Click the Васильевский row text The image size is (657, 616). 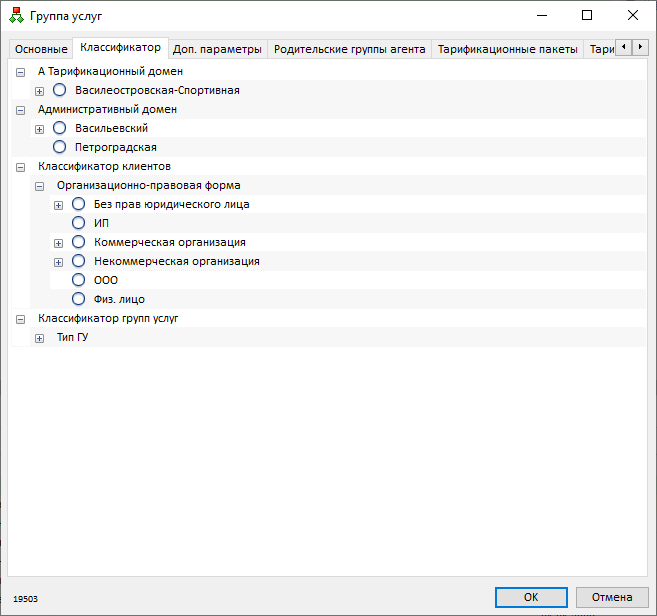111,128
